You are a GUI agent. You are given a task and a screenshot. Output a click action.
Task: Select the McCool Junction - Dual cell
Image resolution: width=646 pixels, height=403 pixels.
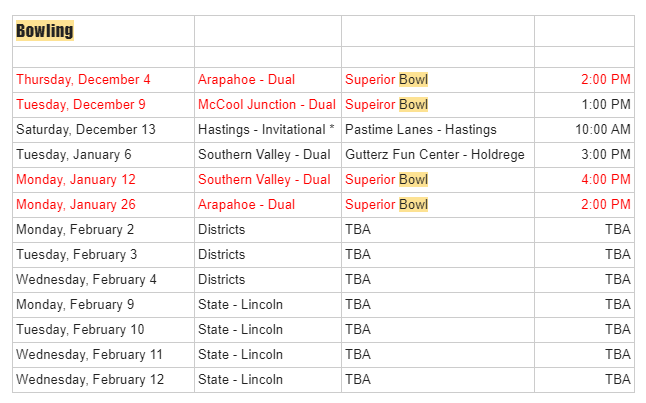[x=267, y=105]
